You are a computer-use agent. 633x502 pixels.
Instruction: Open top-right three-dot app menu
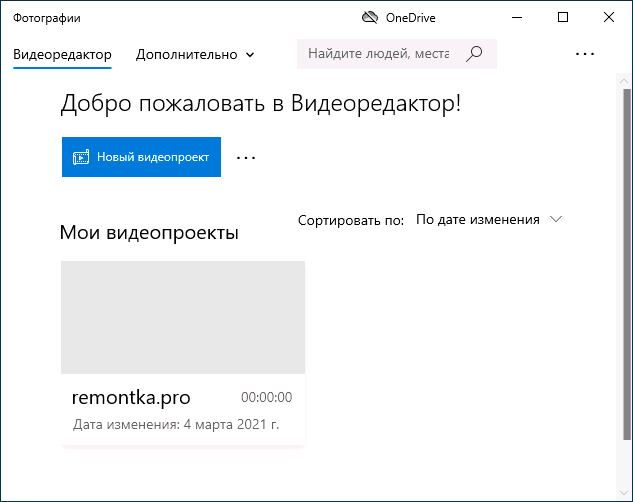585,54
